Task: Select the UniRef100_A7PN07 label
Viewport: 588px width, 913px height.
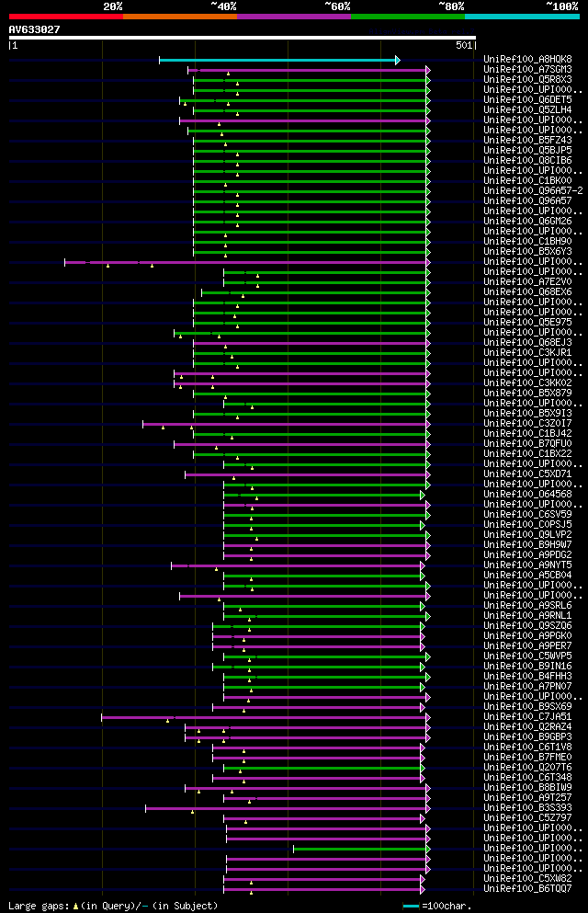Action: pos(527,687)
